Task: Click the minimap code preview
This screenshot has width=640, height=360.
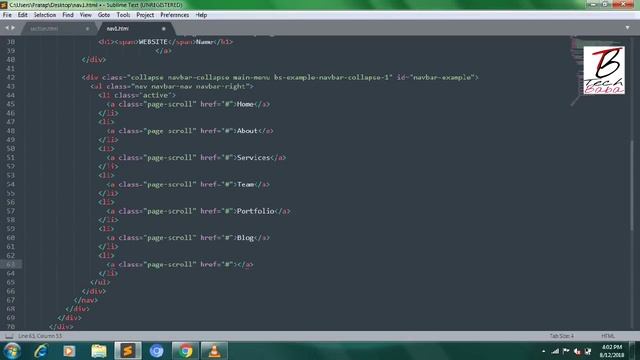Action: [x=578, y=71]
